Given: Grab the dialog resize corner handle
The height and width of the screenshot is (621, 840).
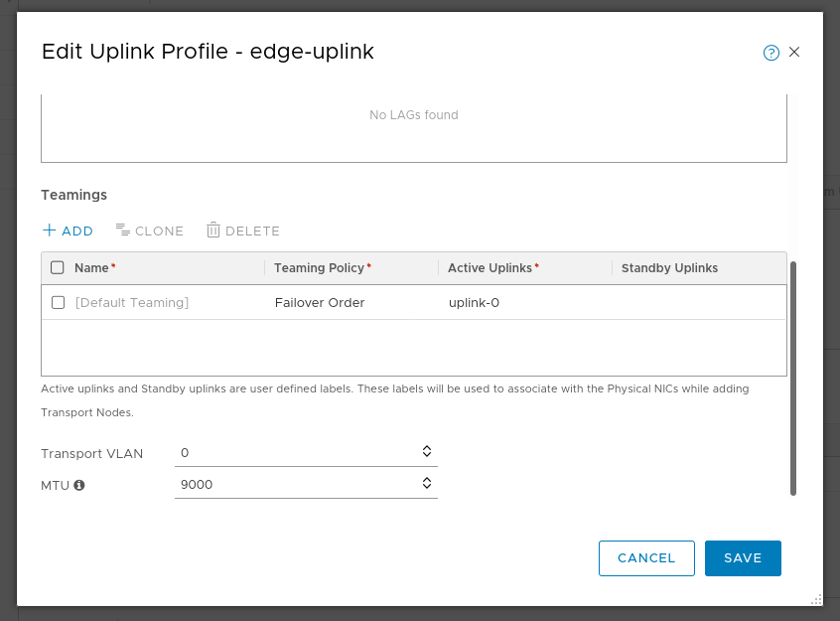Looking at the screenshot, I should (816, 599).
